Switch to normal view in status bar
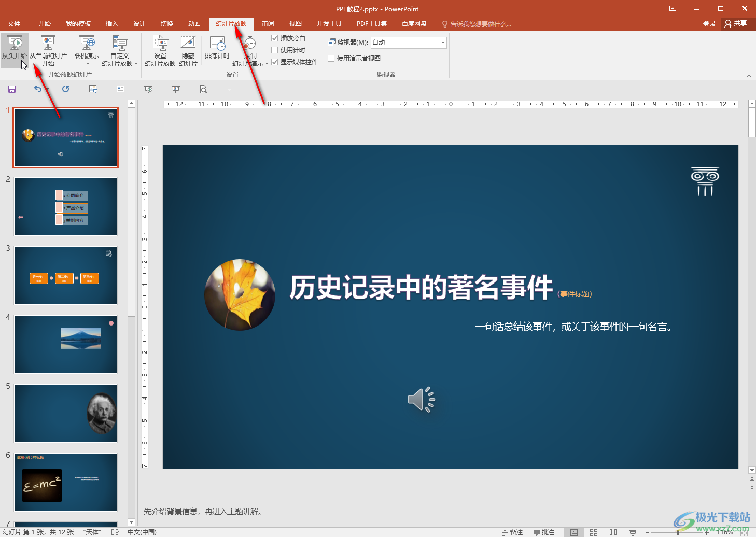 coord(574,532)
